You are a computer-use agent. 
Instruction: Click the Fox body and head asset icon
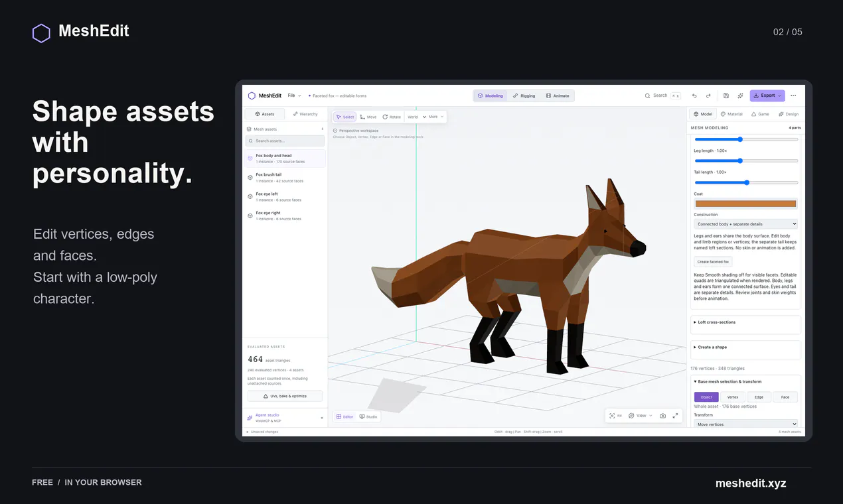(250, 158)
